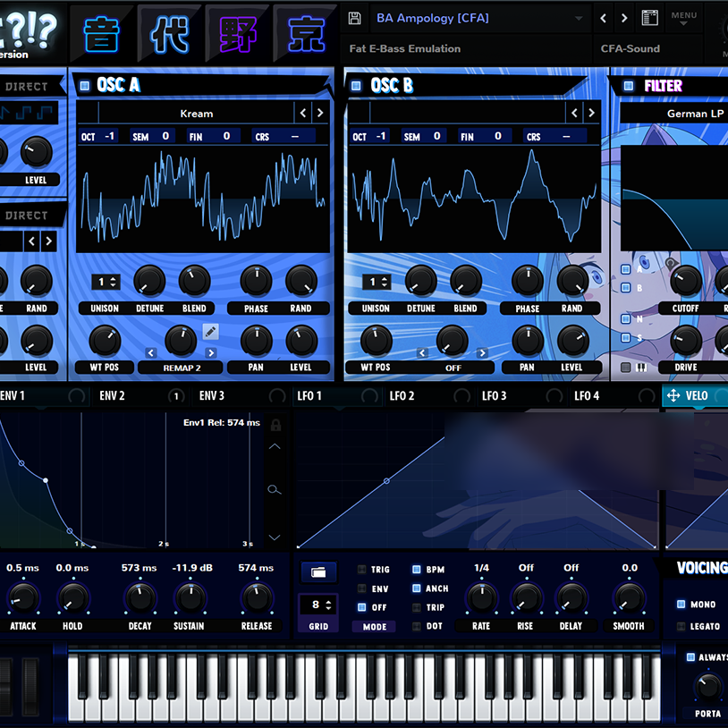This screenshot has height=728, width=728.
Task: Open the Kream wavetable selector
Action: coord(196,114)
